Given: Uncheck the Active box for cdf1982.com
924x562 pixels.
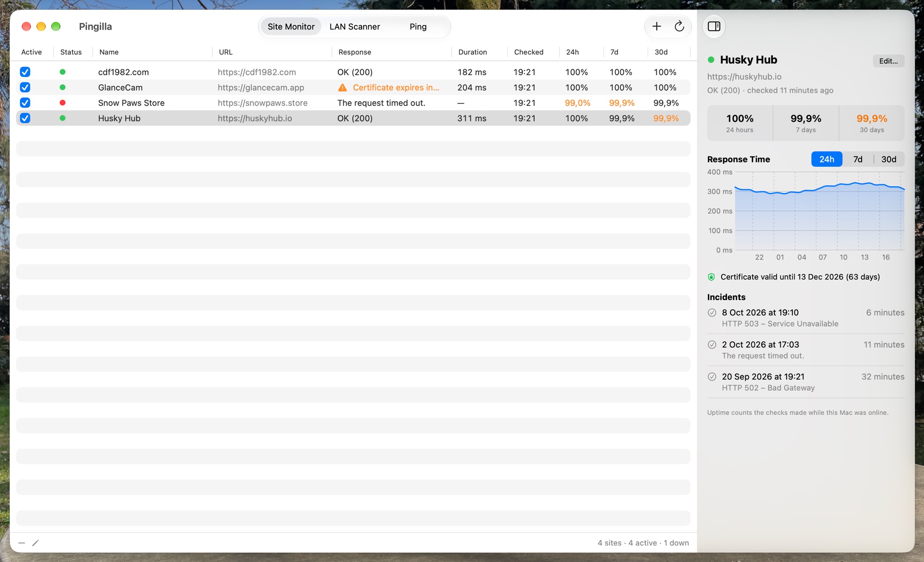Looking at the screenshot, I should coord(25,72).
